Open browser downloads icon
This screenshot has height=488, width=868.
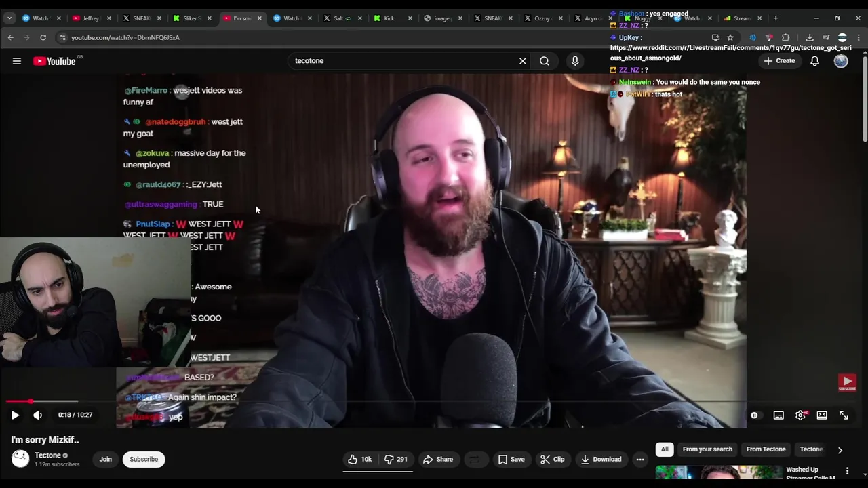[x=810, y=37]
